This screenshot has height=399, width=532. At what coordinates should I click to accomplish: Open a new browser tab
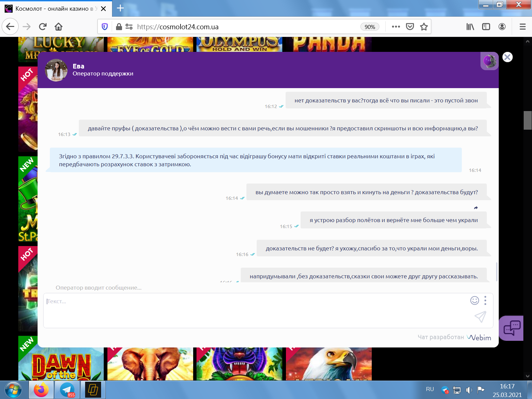120,8
